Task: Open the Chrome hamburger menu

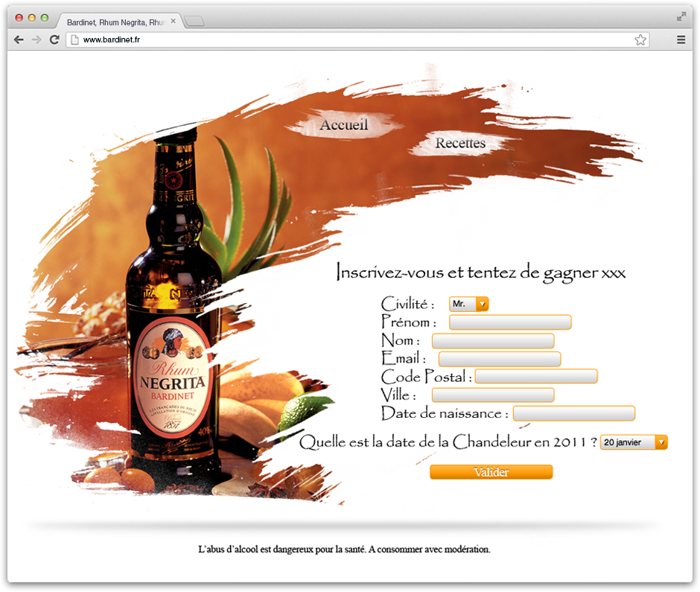Action: pyautogui.click(x=681, y=39)
